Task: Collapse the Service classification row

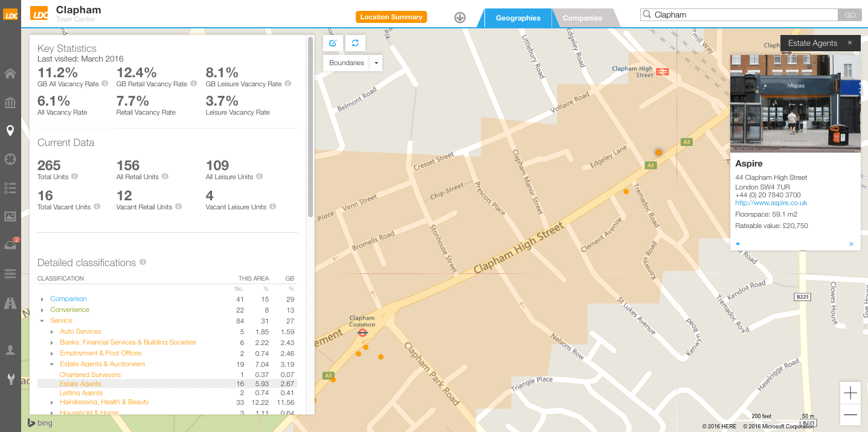Action: click(42, 321)
